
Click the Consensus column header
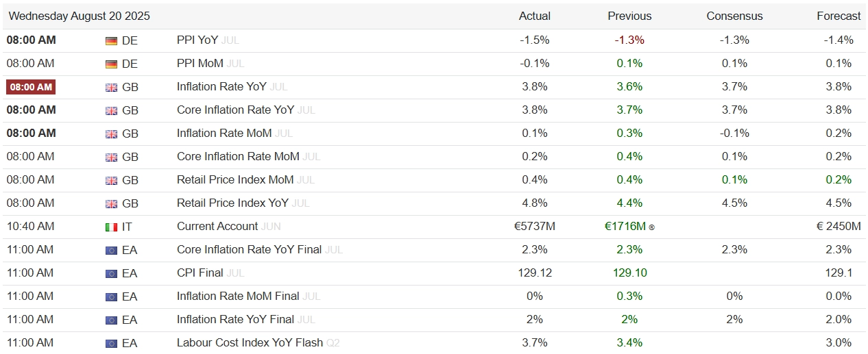(734, 16)
